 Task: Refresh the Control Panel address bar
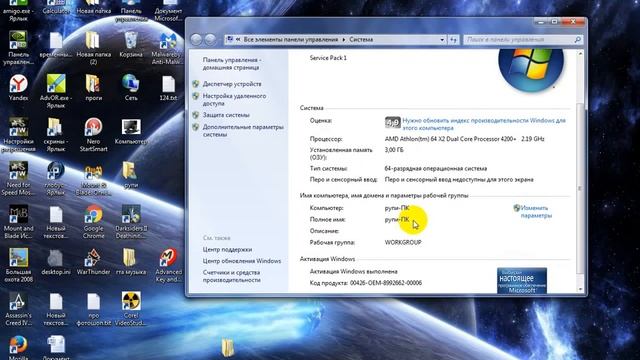click(x=453, y=40)
